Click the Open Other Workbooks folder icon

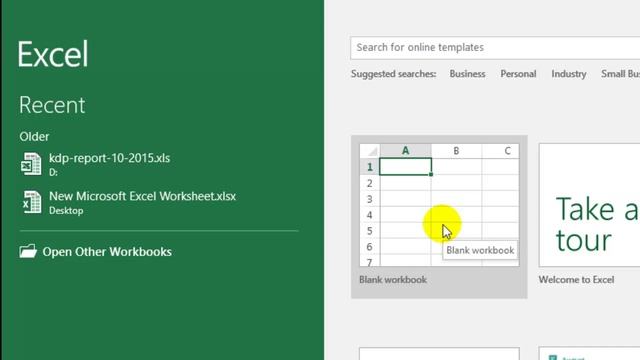point(28,251)
